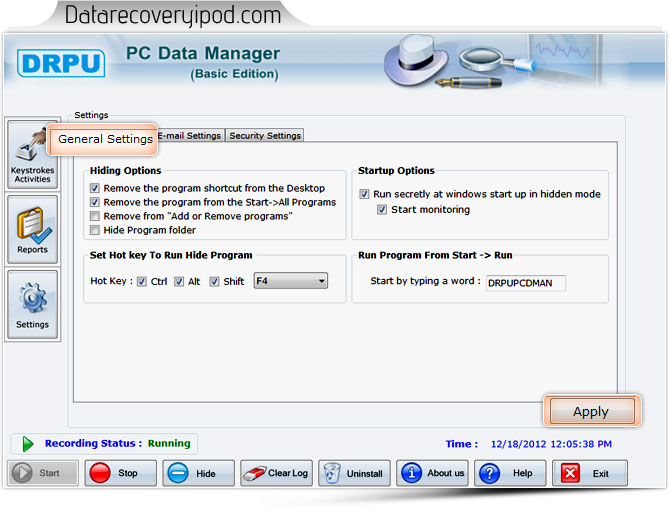Click Recording Status Running text
This screenshot has width=669, height=506.
click(117, 443)
